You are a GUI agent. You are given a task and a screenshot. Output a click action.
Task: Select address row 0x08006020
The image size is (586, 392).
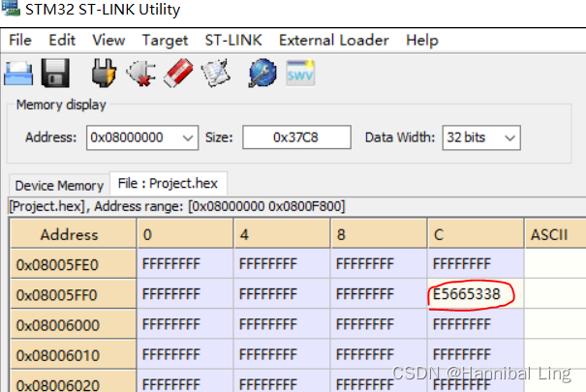pyautogui.click(x=74, y=382)
